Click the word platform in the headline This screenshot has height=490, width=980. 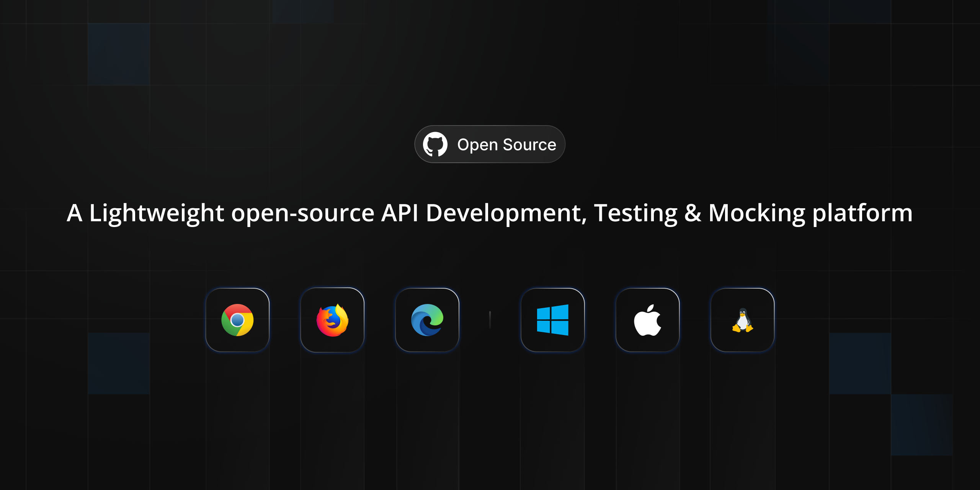(x=862, y=213)
